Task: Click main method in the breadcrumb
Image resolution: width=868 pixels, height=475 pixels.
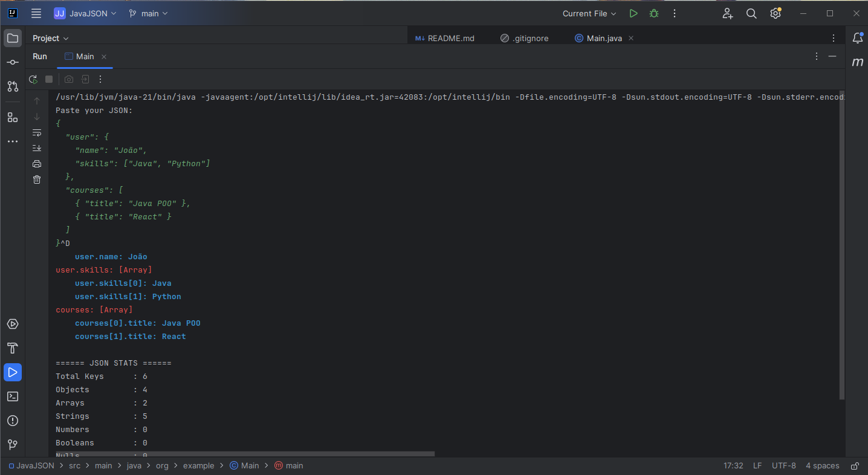Action: [x=289, y=466]
